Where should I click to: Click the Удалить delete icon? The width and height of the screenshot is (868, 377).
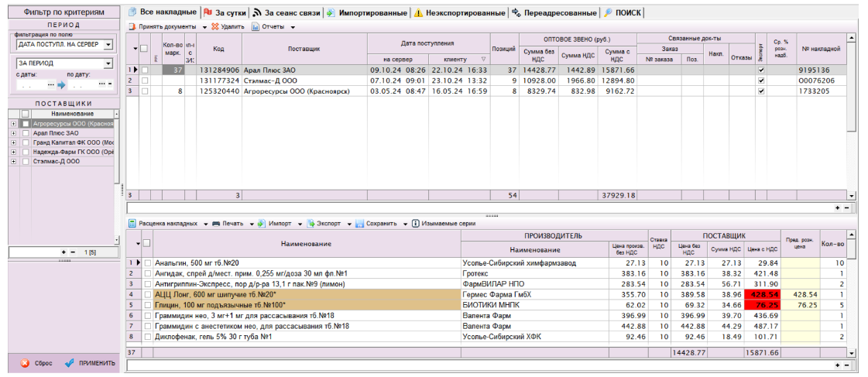pos(214,27)
